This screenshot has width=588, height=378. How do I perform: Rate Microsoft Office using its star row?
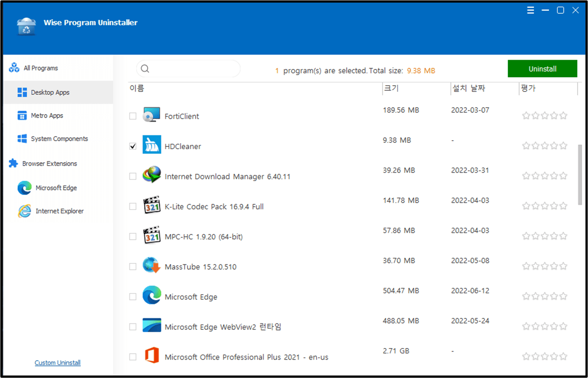point(545,357)
